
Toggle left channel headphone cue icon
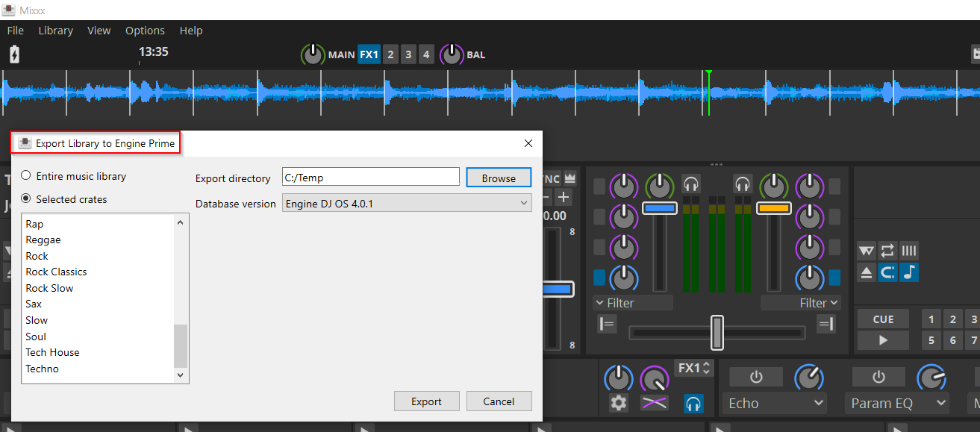point(691,184)
